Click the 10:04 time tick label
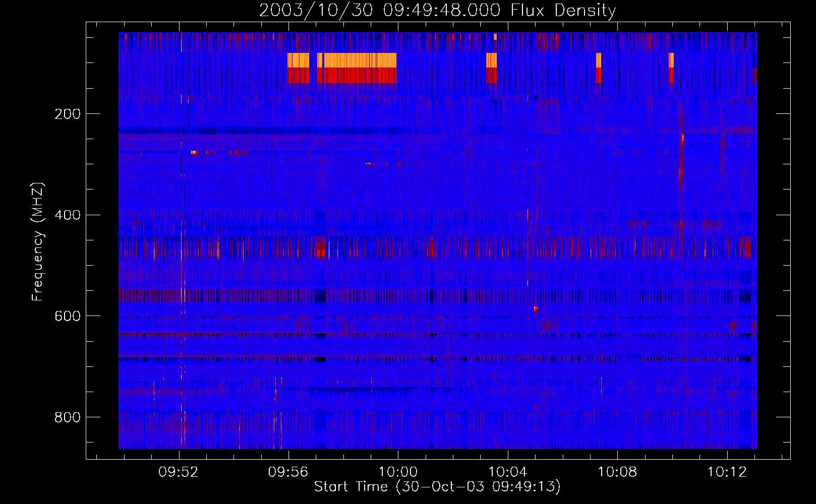Screen dimensions: 816x504 click(508, 472)
